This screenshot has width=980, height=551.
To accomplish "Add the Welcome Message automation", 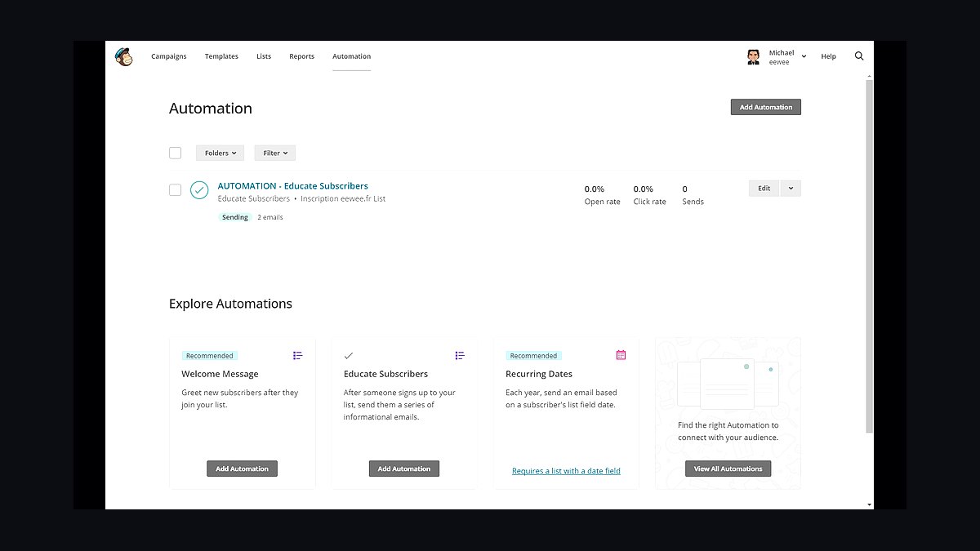I will 242,469.
